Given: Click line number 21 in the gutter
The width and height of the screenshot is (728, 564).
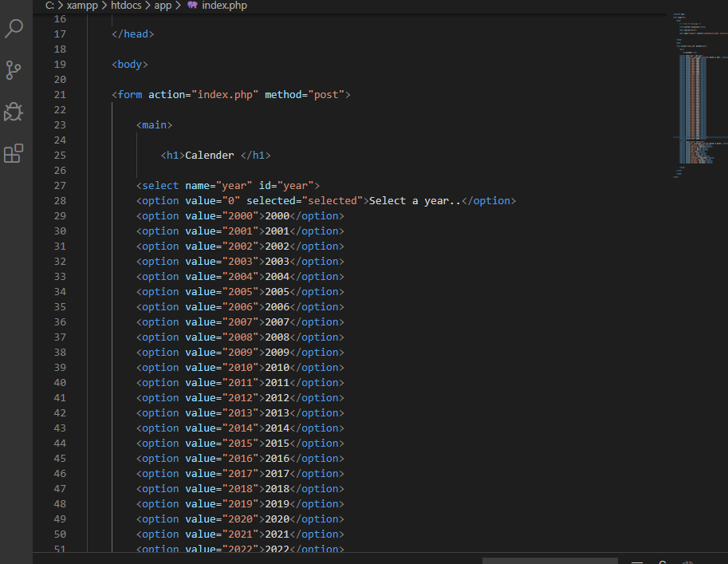Looking at the screenshot, I should [x=60, y=95].
